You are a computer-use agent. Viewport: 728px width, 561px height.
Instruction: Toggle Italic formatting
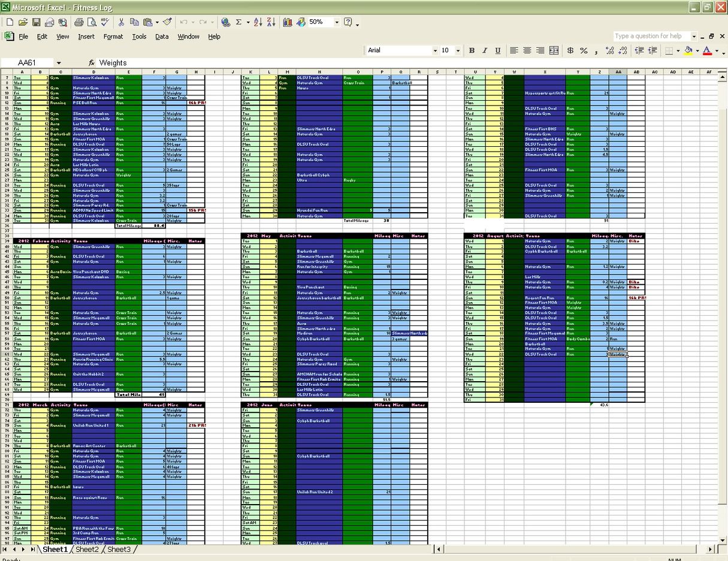click(484, 51)
